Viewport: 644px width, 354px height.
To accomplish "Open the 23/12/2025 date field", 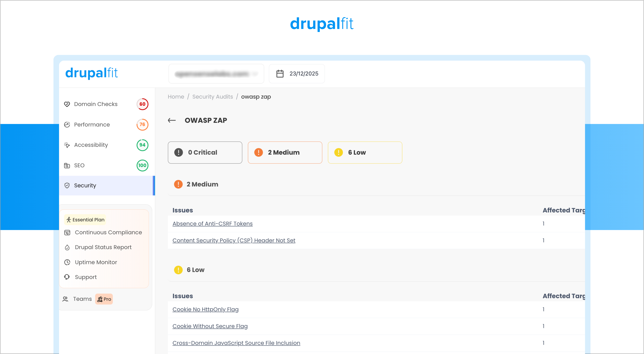I will click(x=297, y=74).
